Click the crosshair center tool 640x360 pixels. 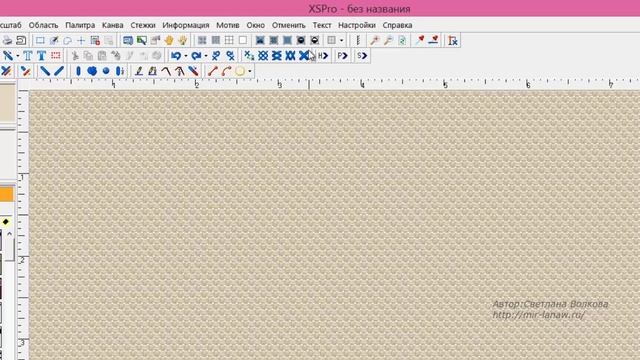tap(81, 40)
